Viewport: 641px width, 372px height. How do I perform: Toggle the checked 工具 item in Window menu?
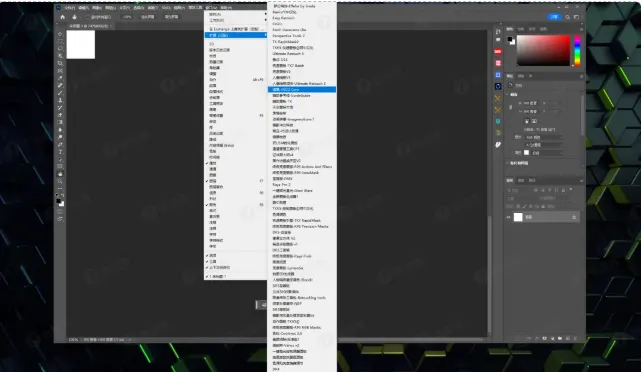click(x=235, y=261)
